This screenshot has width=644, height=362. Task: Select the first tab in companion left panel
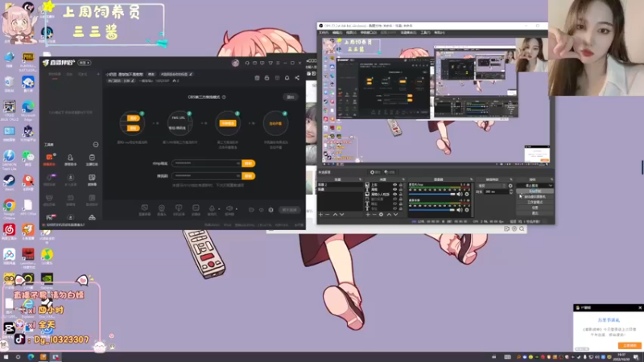[55, 74]
